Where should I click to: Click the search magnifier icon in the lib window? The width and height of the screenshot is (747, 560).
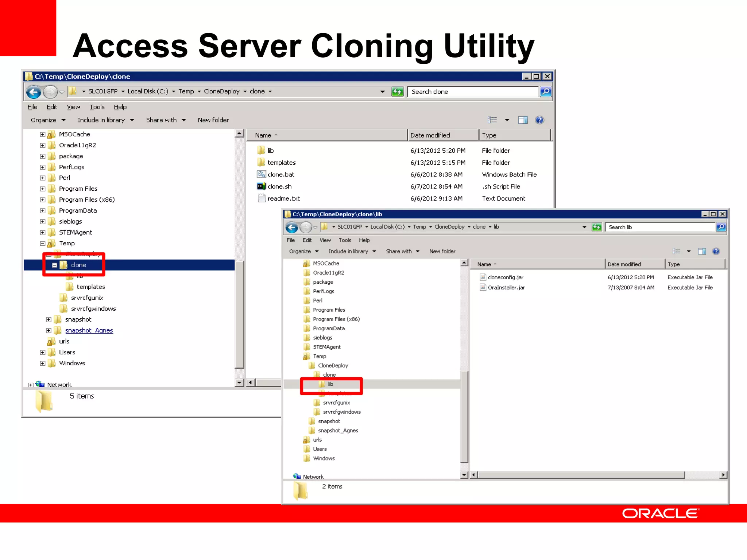tap(721, 227)
